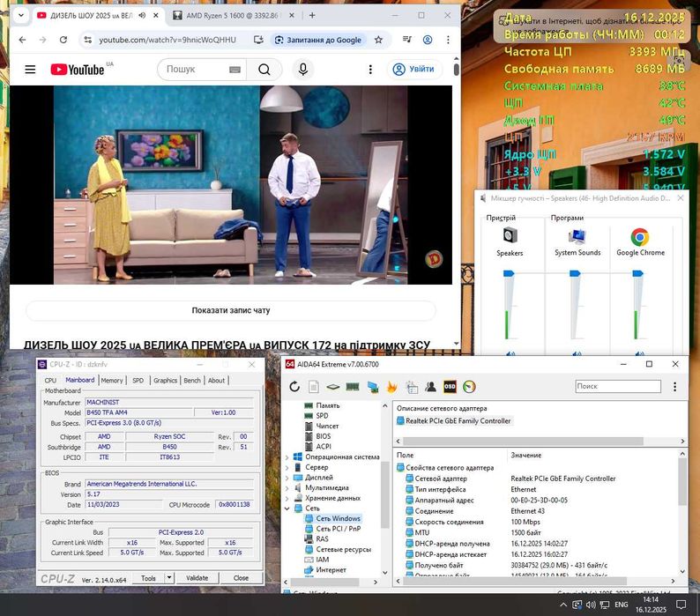Image resolution: width=700 pixels, height=616 pixels.
Task: Click CPU-Z Tools button
Action: [149, 578]
